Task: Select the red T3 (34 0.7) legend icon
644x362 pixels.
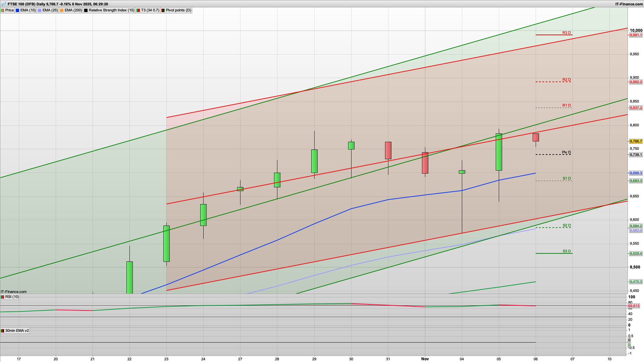Action: pyautogui.click(x=138, y=10)
